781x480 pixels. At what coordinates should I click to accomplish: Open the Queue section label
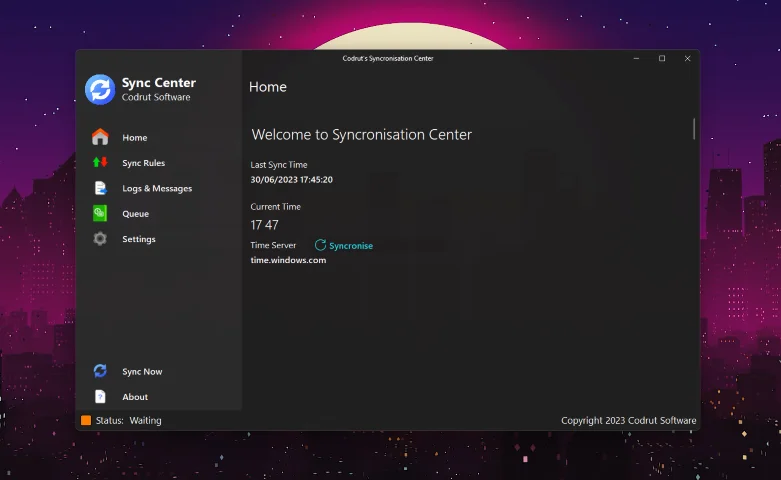135,214
